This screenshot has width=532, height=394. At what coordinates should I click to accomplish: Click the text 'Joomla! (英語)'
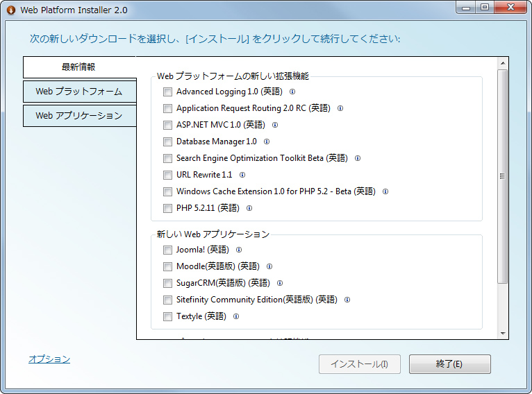[203, 250]
